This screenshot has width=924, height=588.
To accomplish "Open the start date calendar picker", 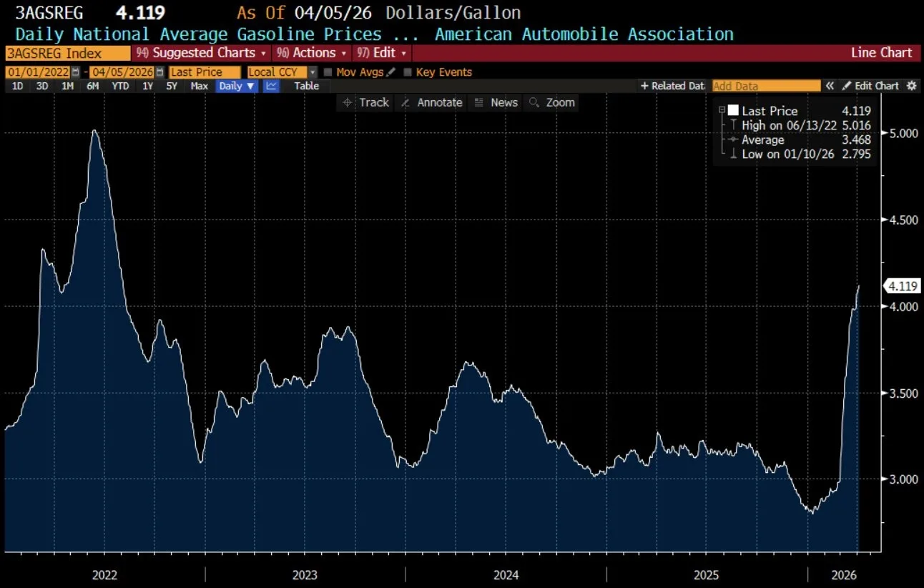I will [76, 72].
